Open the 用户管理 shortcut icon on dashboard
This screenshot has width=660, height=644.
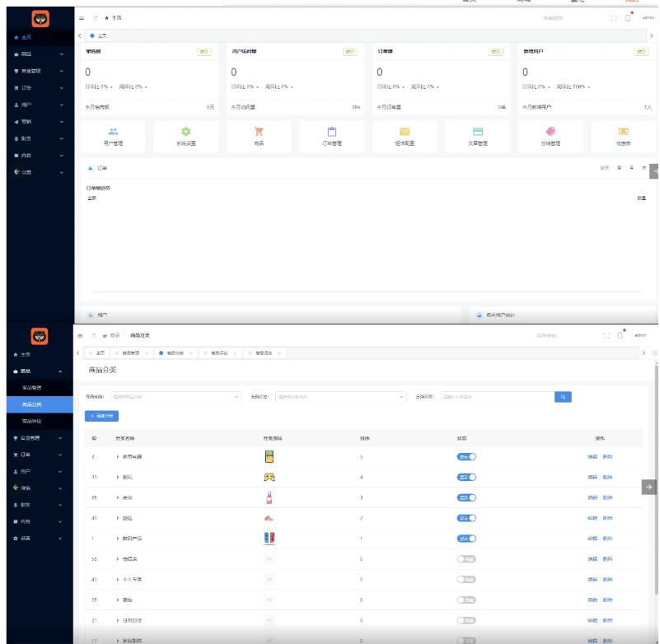[x=113, y=131]
